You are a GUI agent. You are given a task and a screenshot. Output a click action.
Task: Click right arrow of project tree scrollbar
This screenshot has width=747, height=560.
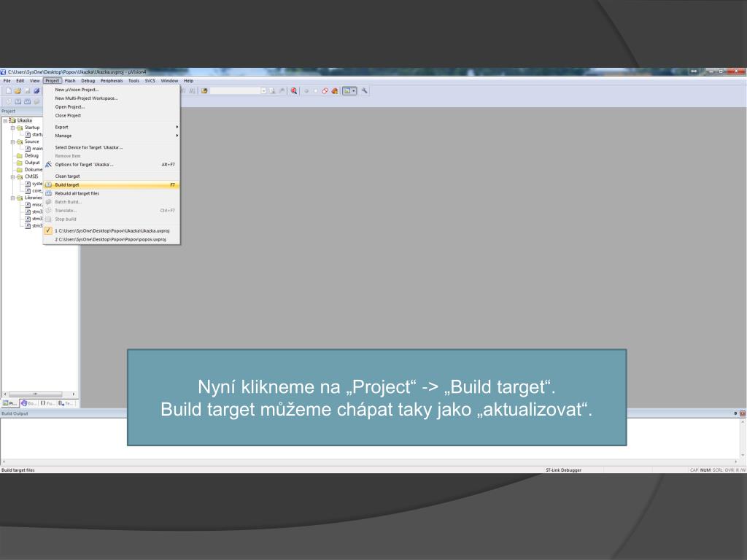click(x=74, y=394)
